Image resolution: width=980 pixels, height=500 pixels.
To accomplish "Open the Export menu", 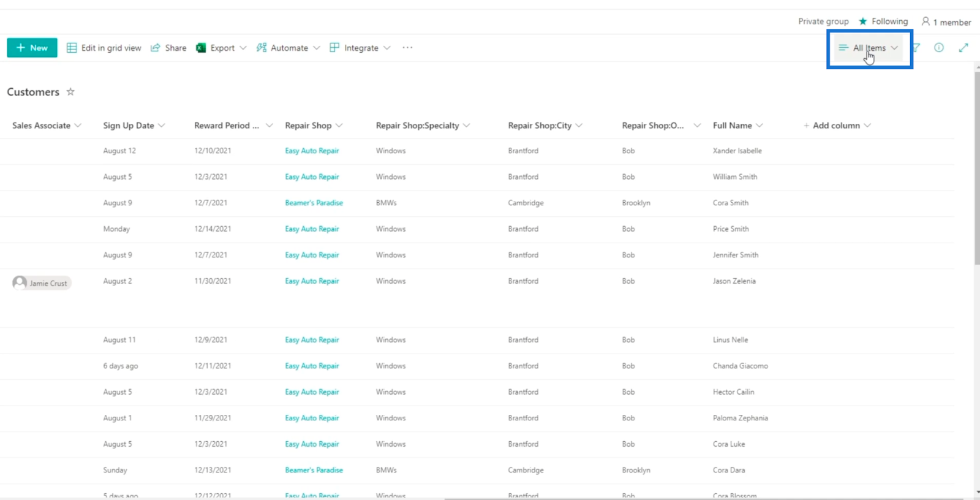I will pos(221,48).
